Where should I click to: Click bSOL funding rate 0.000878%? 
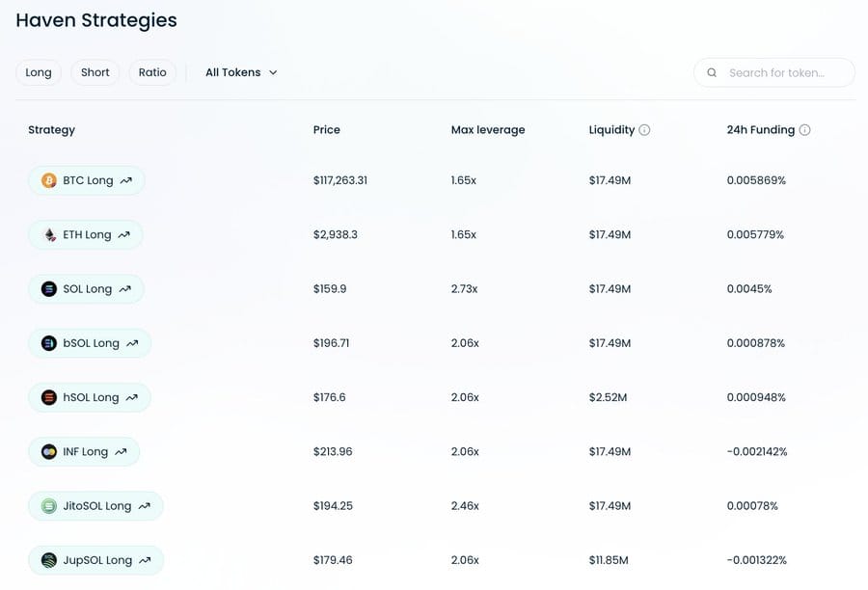point(756,343)
